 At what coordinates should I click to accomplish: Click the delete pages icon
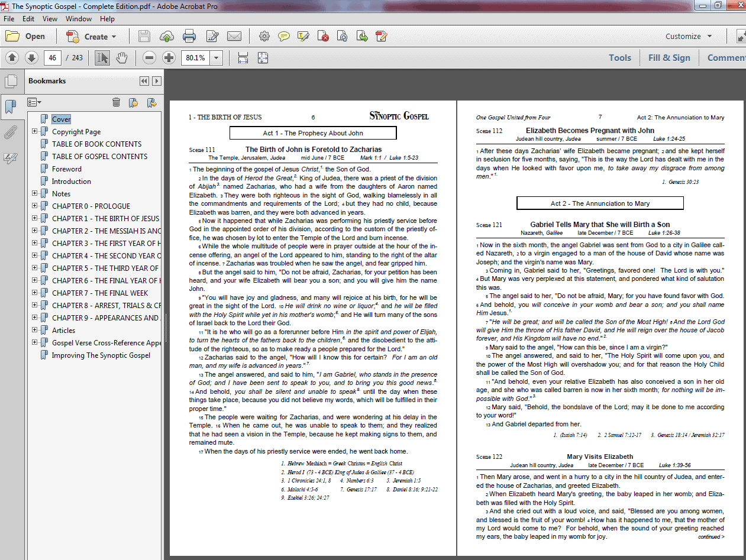point(323,37)
